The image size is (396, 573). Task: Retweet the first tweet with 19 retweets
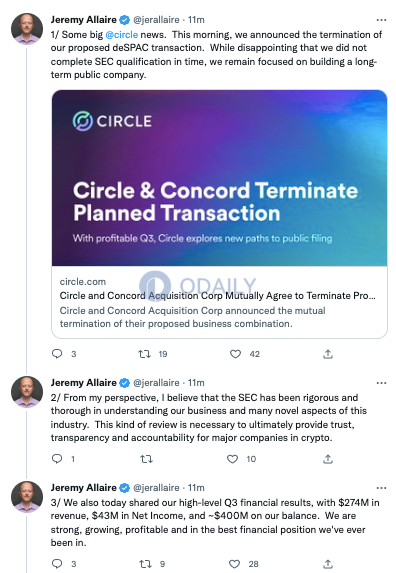[x=144, y=354]
